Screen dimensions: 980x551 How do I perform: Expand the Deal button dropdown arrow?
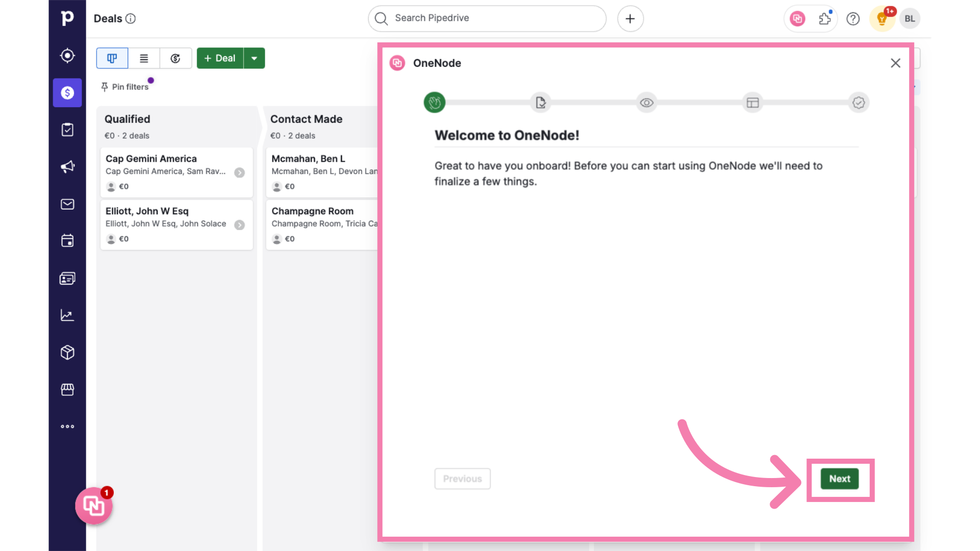point(254,58)
